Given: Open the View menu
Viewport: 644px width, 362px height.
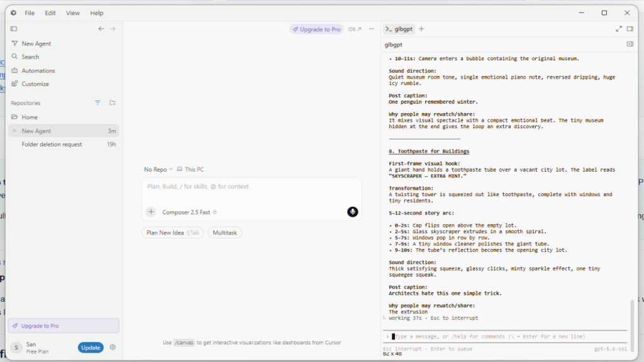Looking at the screenshot, I should [x=73, y=13].
